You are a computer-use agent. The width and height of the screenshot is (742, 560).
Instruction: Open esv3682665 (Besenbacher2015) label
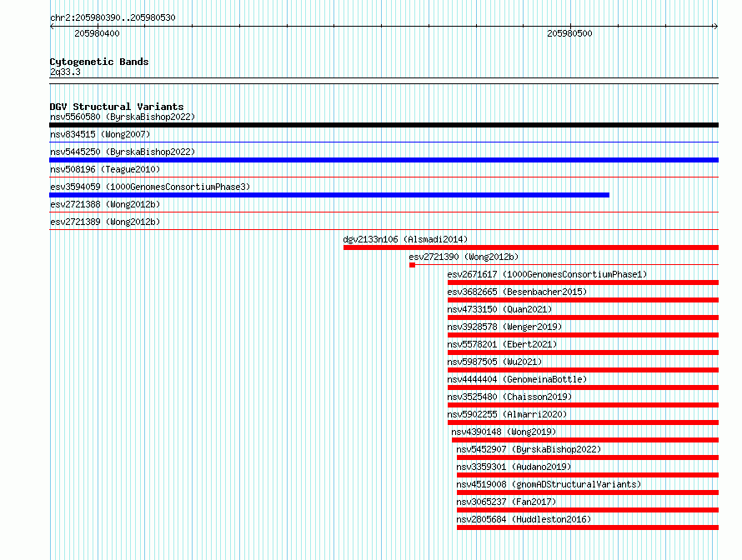click(x=517, y=292)
